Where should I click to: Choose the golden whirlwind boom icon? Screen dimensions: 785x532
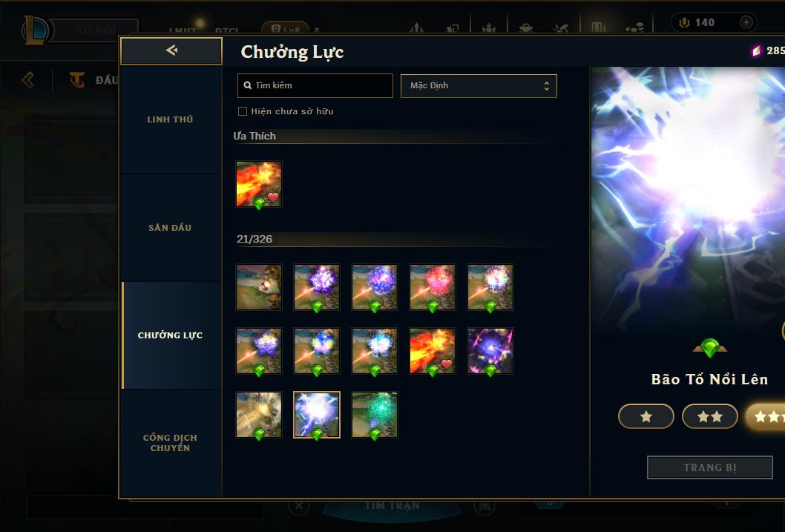coord(259,414)
